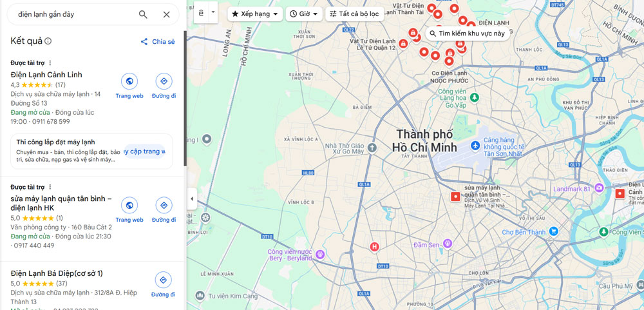Open listing Điện Lạnh Bá Diệp(cơ sở 1)

[x=57, y=273]
